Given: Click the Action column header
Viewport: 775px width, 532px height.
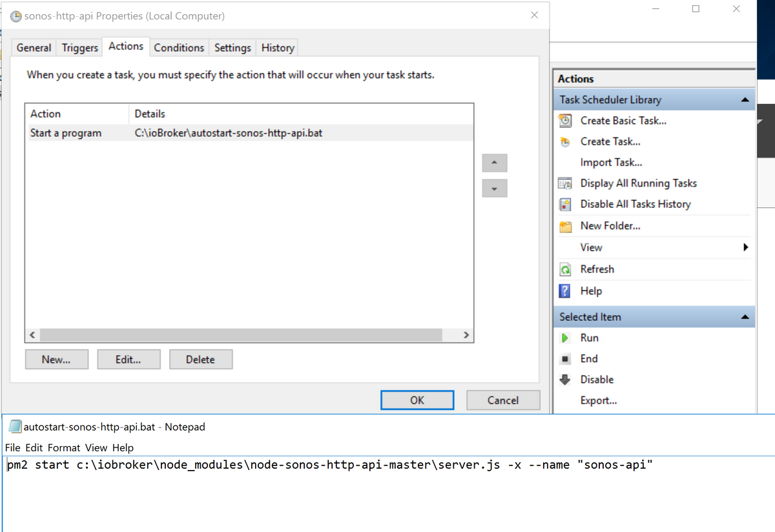Looking at the screenshot, I should coord(77,114).
